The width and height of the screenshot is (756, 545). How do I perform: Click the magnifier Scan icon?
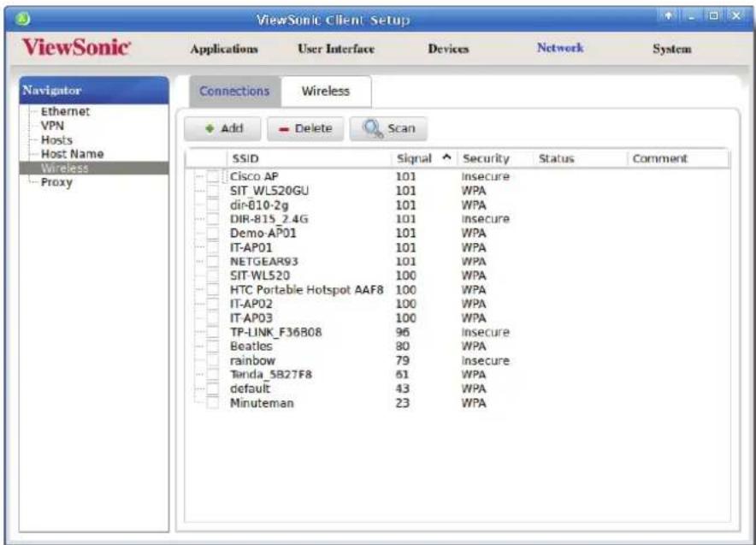click(x=372, y=128)
